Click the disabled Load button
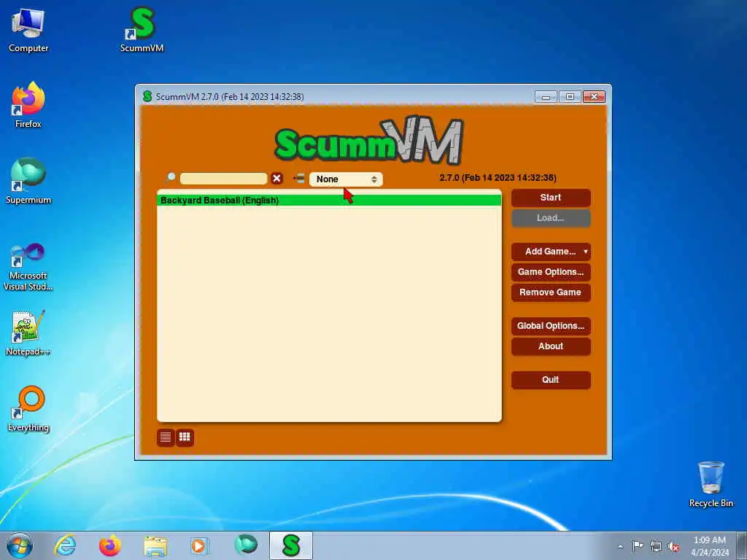The height and width of the screenshot is (560, 747). coord(551,218)
